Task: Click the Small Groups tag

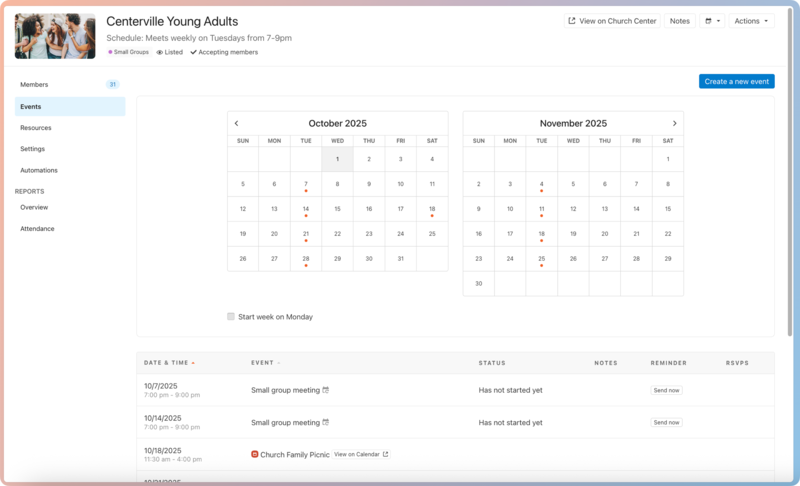Action: pyautogui.click(x=129, y=52)
